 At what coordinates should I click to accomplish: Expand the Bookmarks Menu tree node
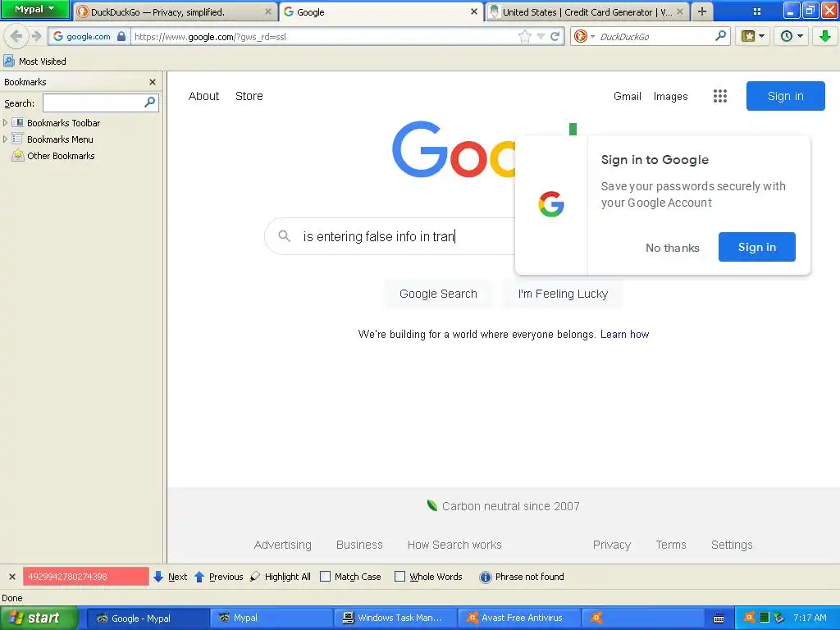5,139
